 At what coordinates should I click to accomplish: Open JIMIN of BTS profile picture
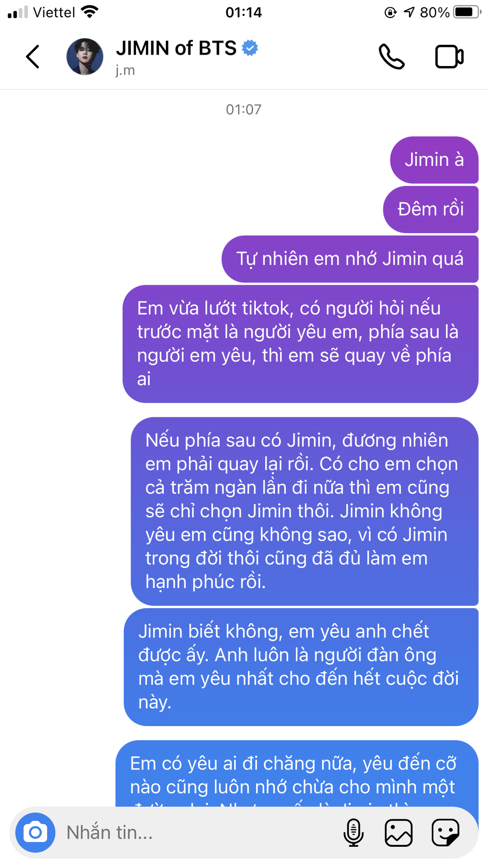pyautogui.click(x=85, y=57)
